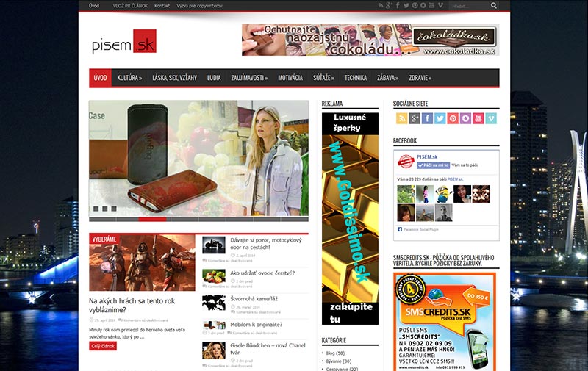Screen dimensions: 588x371
Task: Click the pisem.sk logo
Action: 123,42
